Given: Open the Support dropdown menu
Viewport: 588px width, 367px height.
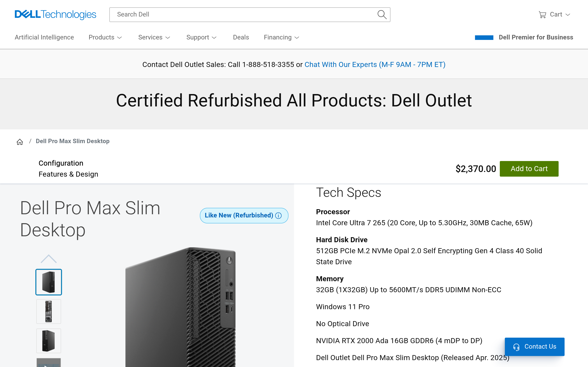Looking at the screenshot, I should pyautogui.click(x=201, y=37).
